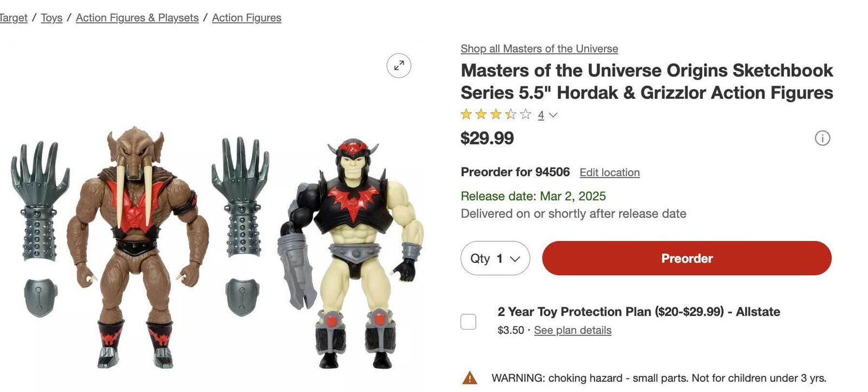Open See plan details
This screenshot has width=868, height=392.
(x=572, y=330)
